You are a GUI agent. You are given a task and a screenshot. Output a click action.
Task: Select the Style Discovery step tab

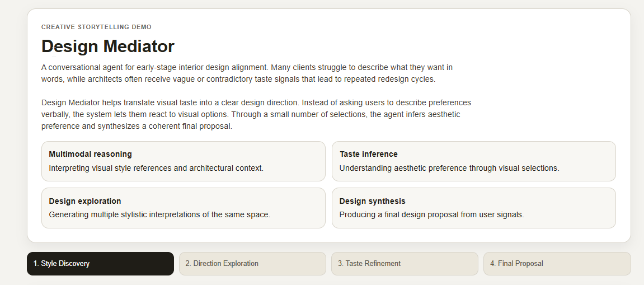100,264
